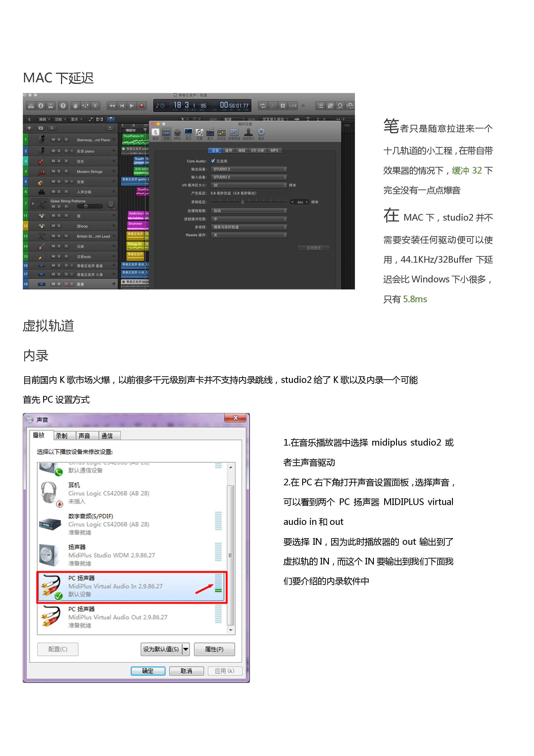Open the Note Pad icon
The width and height of the screenshot is (534, 756).
[x=330, y=106]
